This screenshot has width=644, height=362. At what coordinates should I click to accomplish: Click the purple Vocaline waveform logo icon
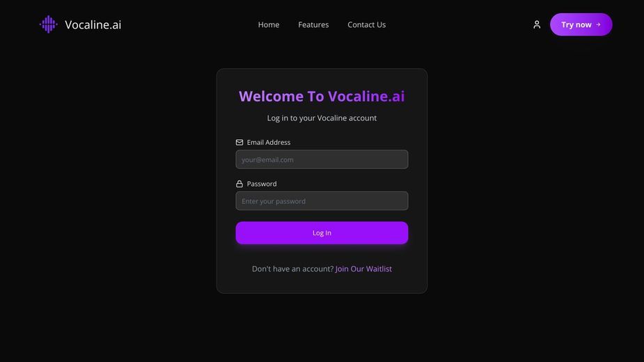(49, 24)
